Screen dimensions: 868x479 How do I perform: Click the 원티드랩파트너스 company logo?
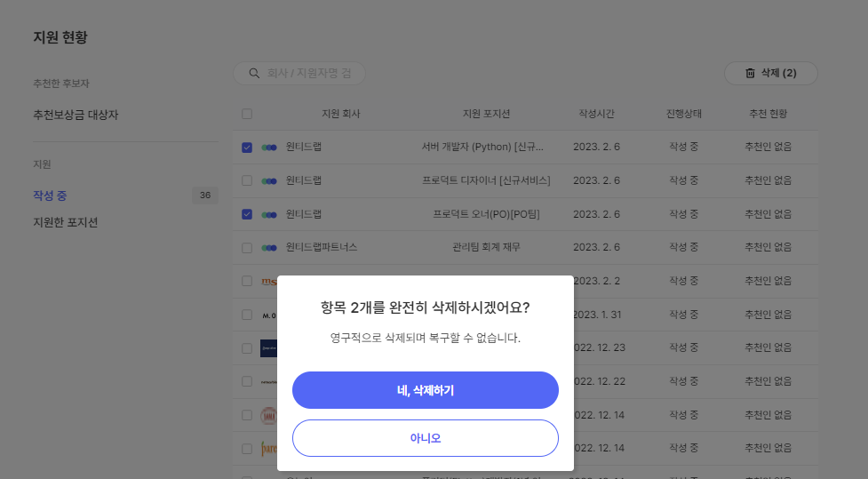[x=269, y=248]
